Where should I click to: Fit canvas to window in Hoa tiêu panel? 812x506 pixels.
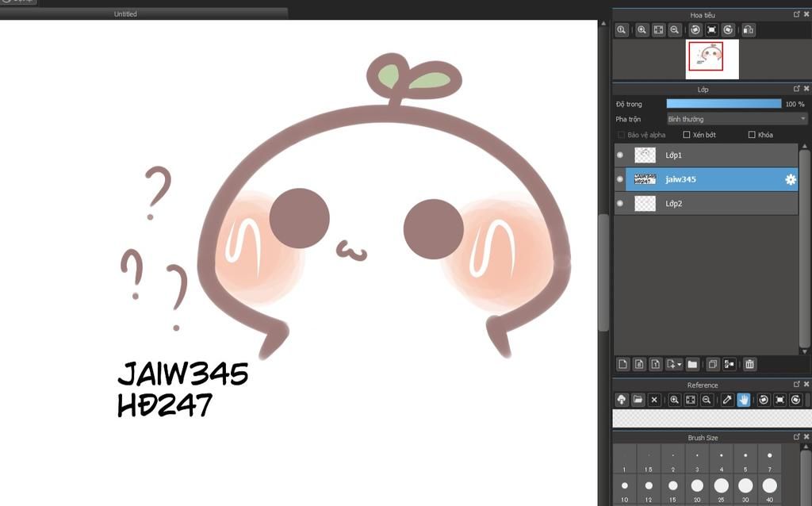coord(658,30)
